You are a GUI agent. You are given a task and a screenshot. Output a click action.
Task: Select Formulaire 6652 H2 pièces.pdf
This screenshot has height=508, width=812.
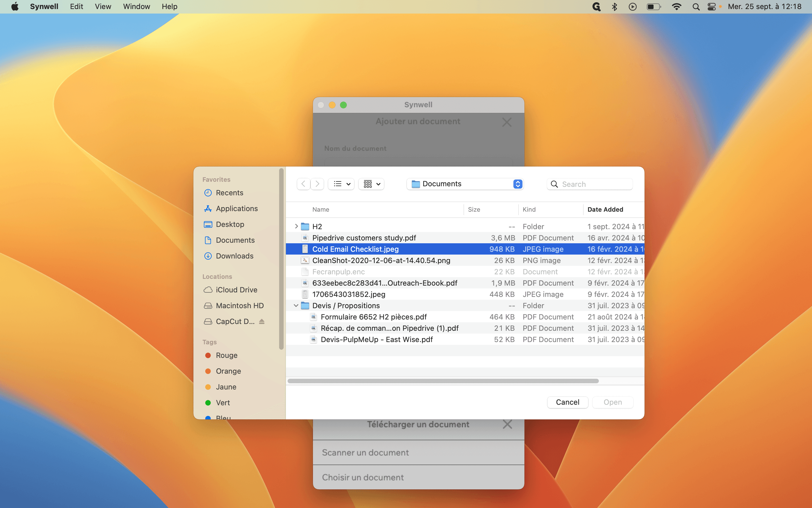tap(465, 317)
